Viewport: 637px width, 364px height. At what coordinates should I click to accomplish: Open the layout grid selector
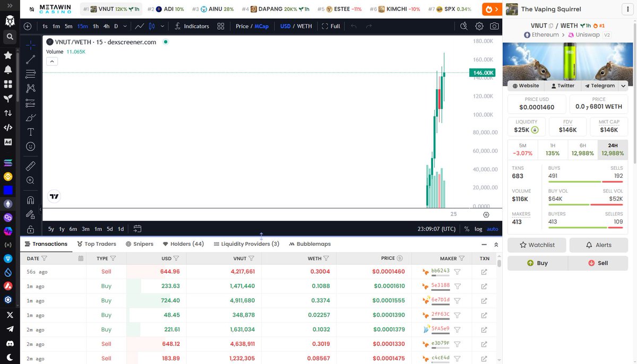point(221,26)
